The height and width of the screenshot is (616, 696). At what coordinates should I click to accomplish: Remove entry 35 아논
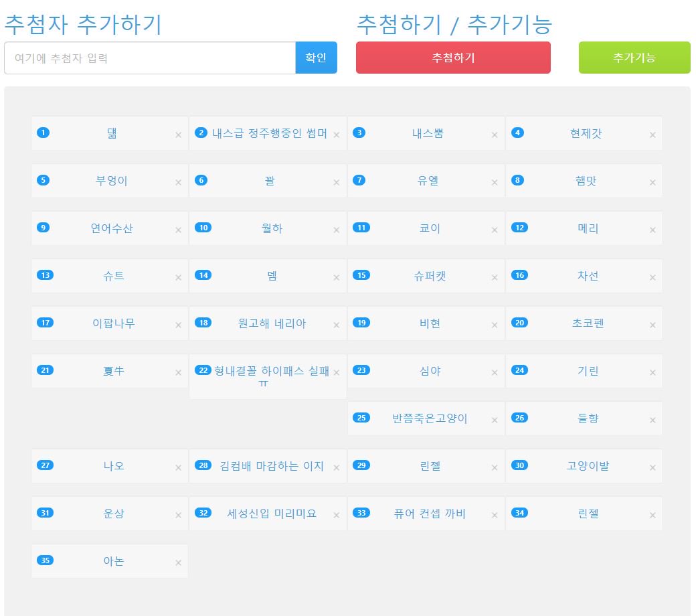pos(179,562)
